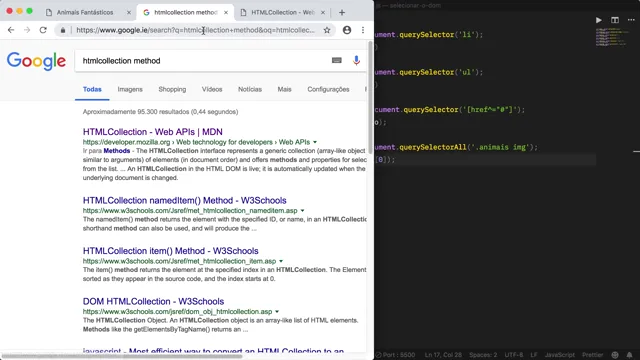This screenshot has width=640, height=360.
Task: View site info via padlock icon
Action: pos(63,30)
